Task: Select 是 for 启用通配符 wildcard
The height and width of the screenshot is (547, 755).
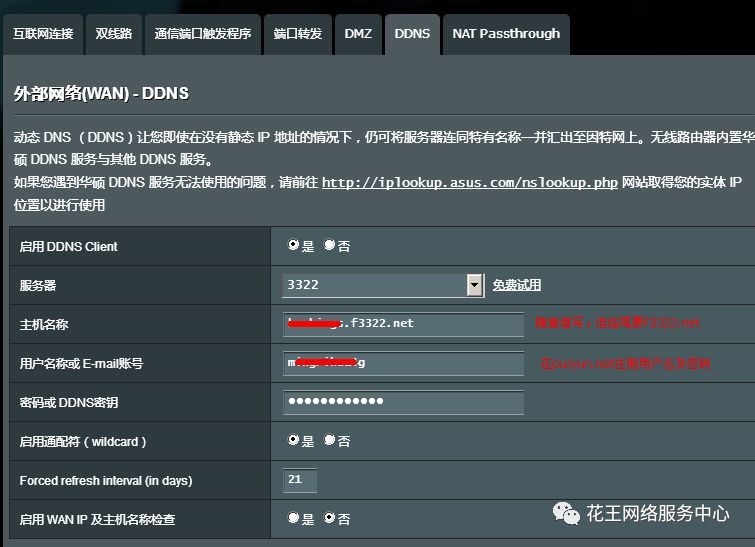Action: click(x=293, y=440)
